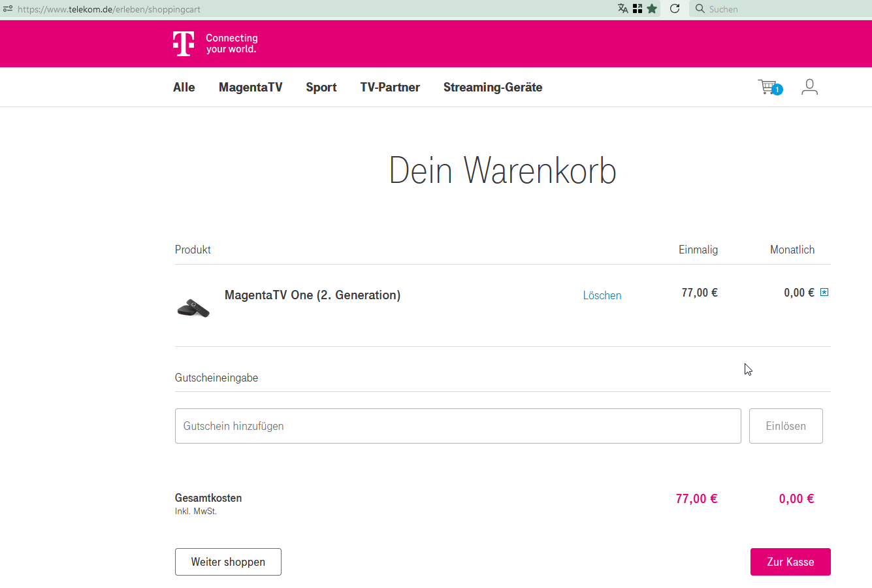Click the Produkt column header

[193, 250]
